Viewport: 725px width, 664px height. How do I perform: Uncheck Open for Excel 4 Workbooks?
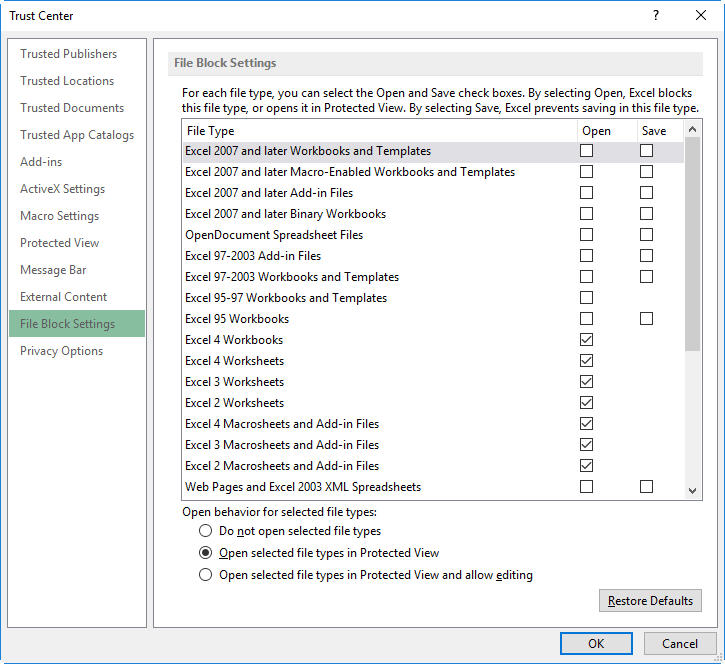pos(586,339)
